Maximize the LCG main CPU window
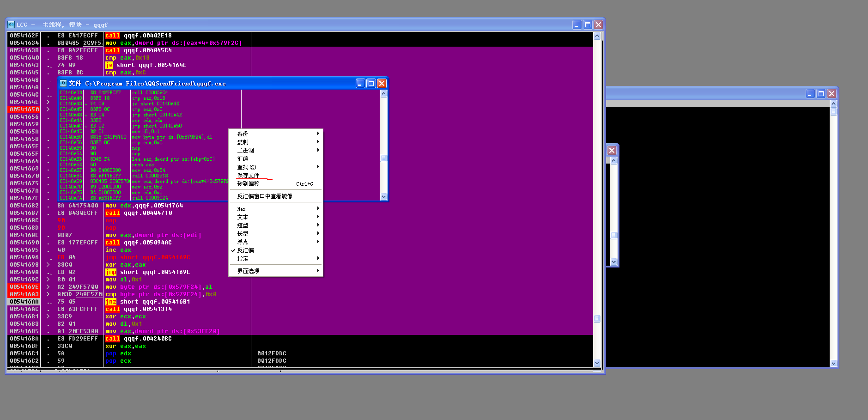868x420 pixels. (588, 25)
